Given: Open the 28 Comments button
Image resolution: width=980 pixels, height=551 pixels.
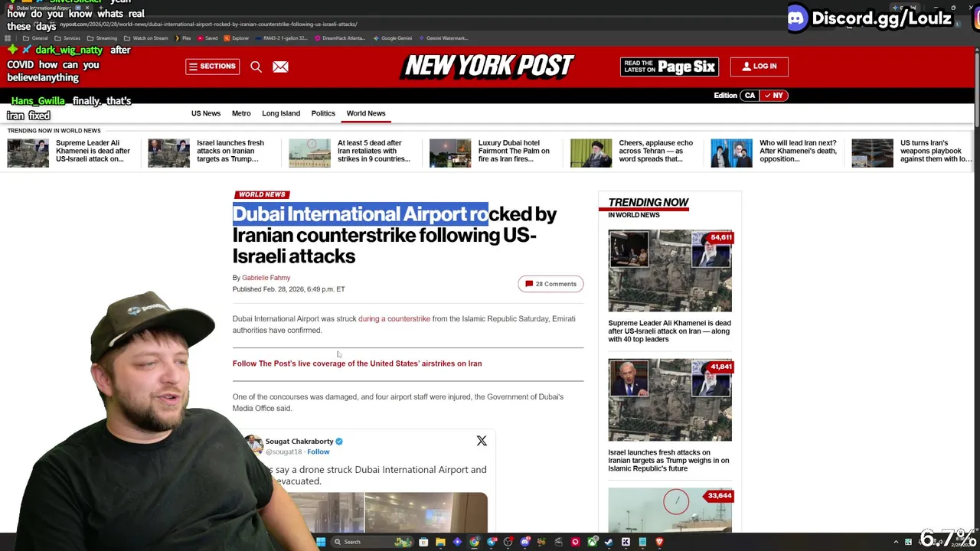Looking at the screenshot, I should tap(550, 284).
